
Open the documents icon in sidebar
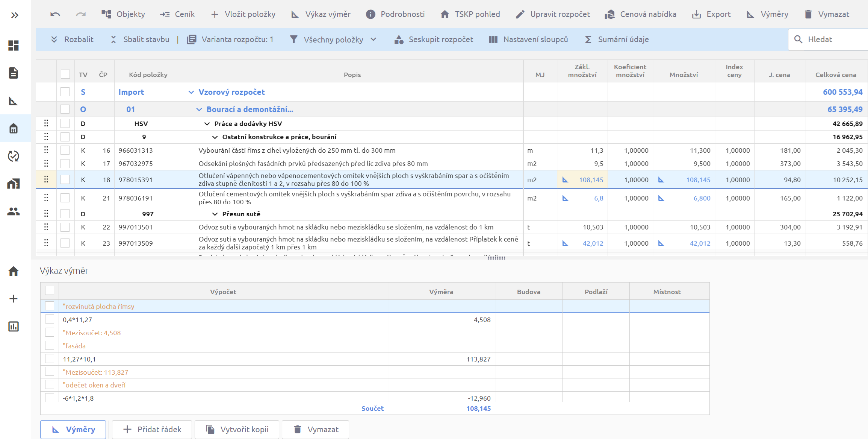click(x=14, y=73)
